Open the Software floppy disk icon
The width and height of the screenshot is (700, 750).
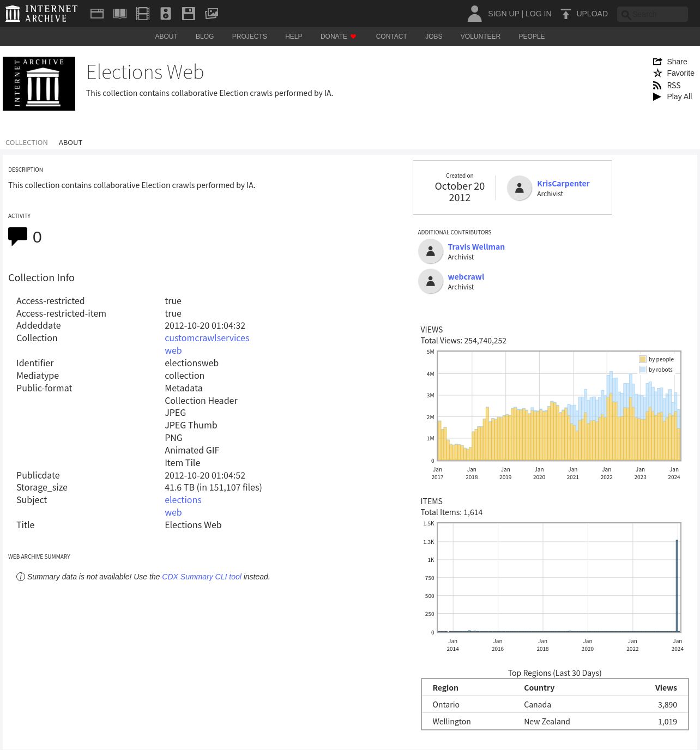[x=189, y=14]
